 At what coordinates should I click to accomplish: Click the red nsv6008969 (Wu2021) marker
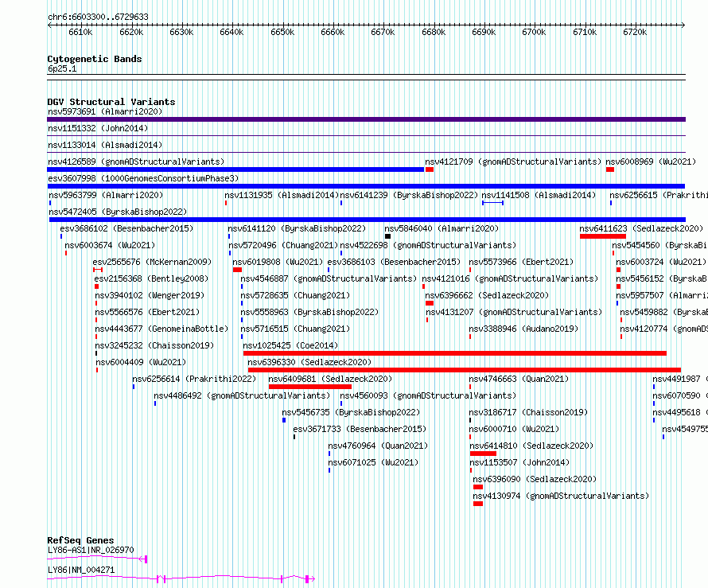[x=610, y=169]
